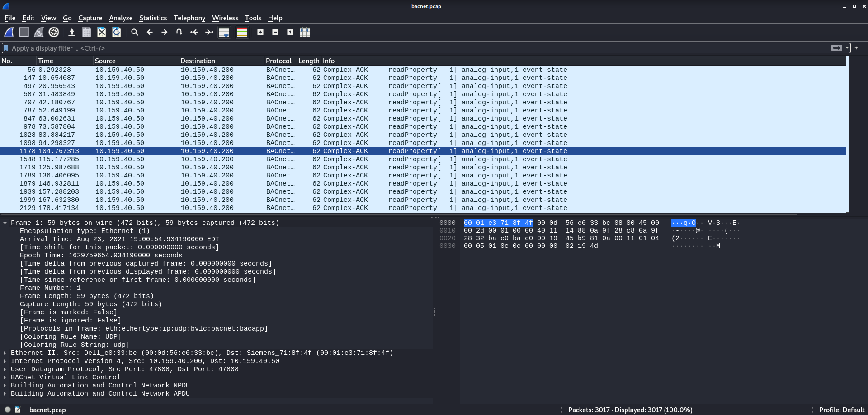Screen dimensions: 868x415
Task: Sort packets by Time column
Action: point(65,61)
